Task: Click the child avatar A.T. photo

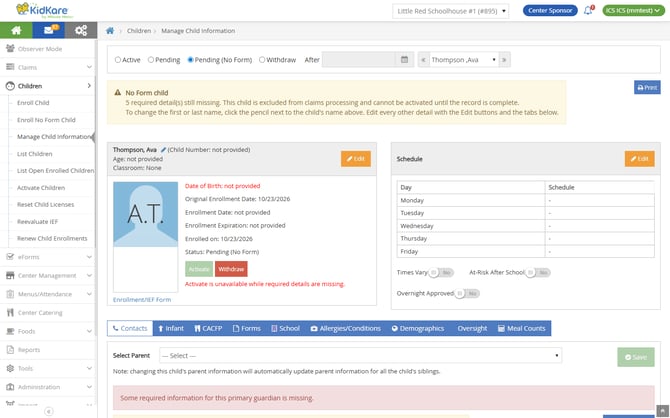Action: click(145, 214)
